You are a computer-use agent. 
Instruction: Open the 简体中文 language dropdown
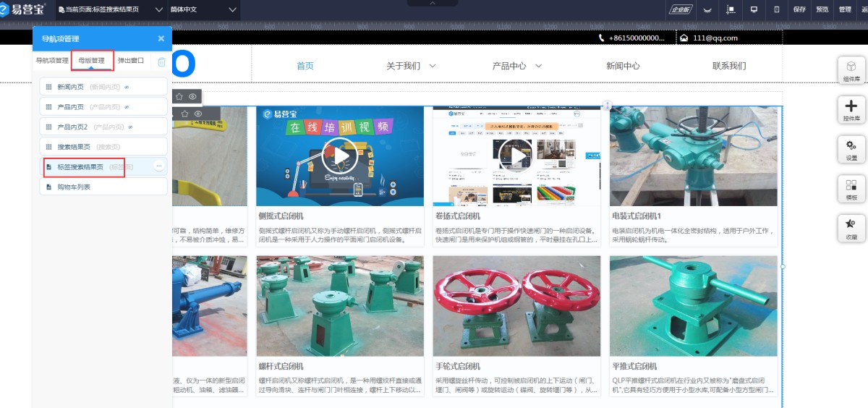pyautogui.click(x=203, y=9)
